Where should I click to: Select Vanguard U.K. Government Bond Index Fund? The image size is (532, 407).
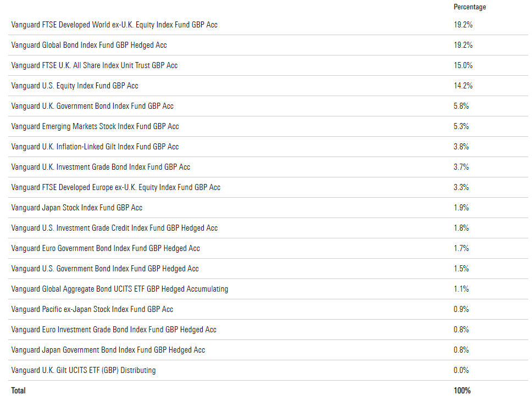[x=92, y=106]
